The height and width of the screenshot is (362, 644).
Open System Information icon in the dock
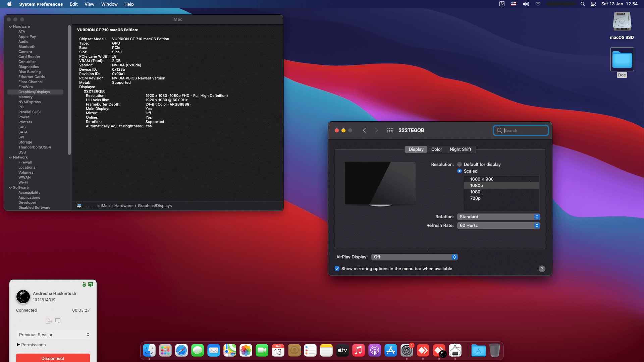[x=455, y=351]
